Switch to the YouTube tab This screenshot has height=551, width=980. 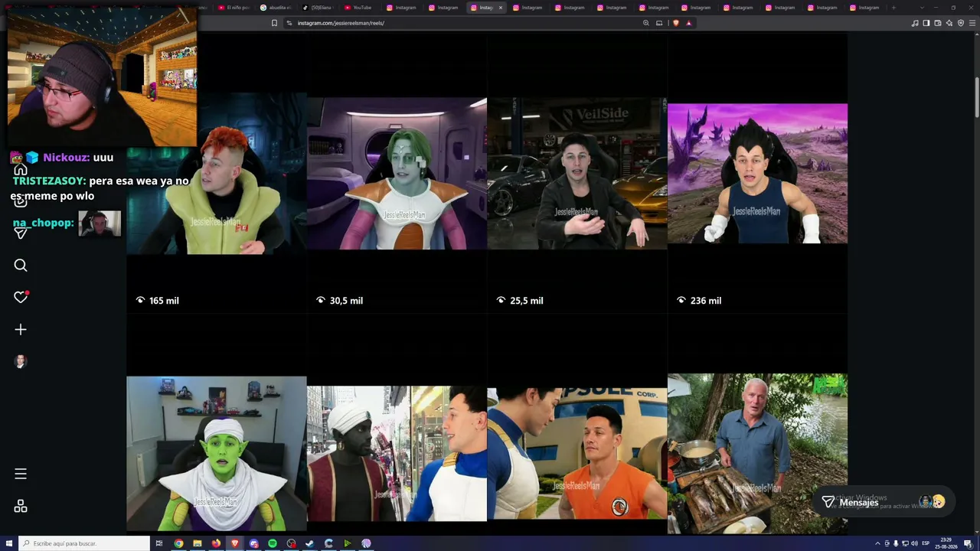click(x=358, y=8)
